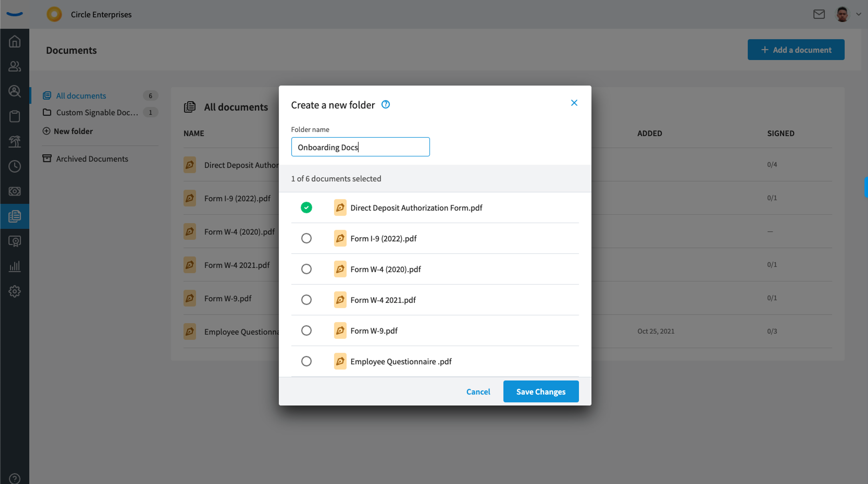Click the Form I-9 (2022).pdf icon in dialog
This screenshot has width=868, height=484.
[x=340, y=238]
